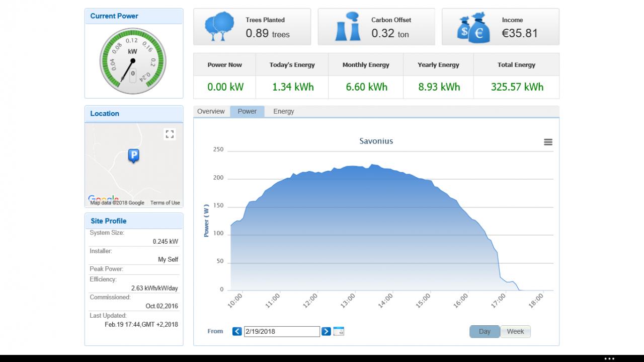Click the My Self installer value
Image resolution: width=644 pixels, height=362 pixels.
(168, 259)
